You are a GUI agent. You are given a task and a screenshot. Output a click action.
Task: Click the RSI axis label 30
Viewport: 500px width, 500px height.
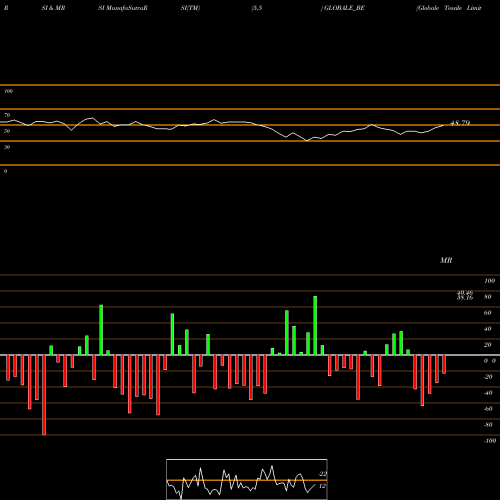tap(7, 147)
